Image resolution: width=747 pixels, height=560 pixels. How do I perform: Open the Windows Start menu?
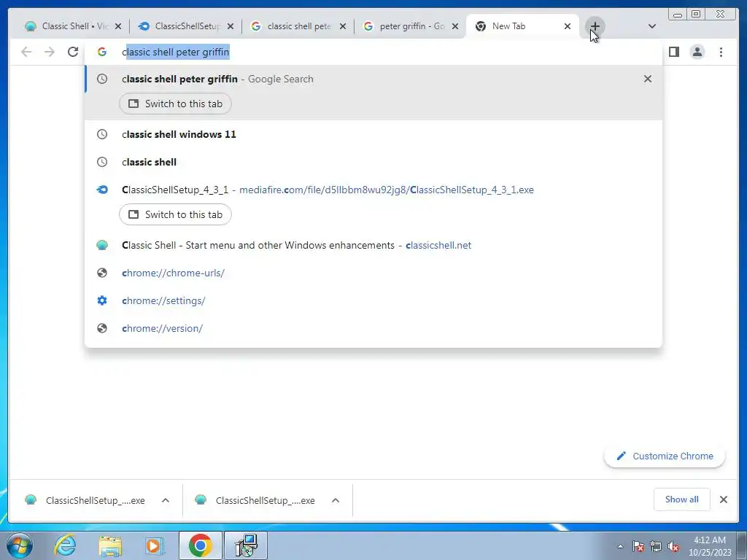click(x=20, y=545)
